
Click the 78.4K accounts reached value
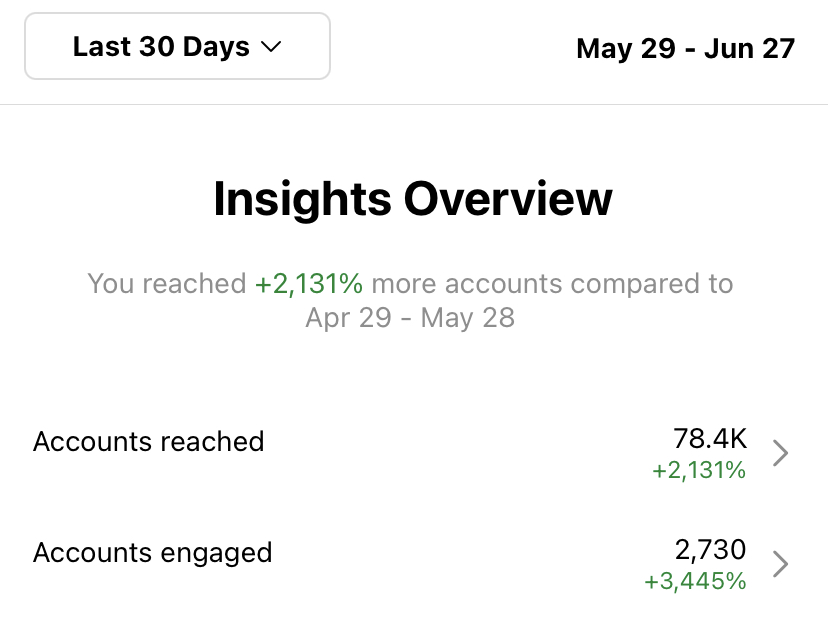click(x=709, y=438)
